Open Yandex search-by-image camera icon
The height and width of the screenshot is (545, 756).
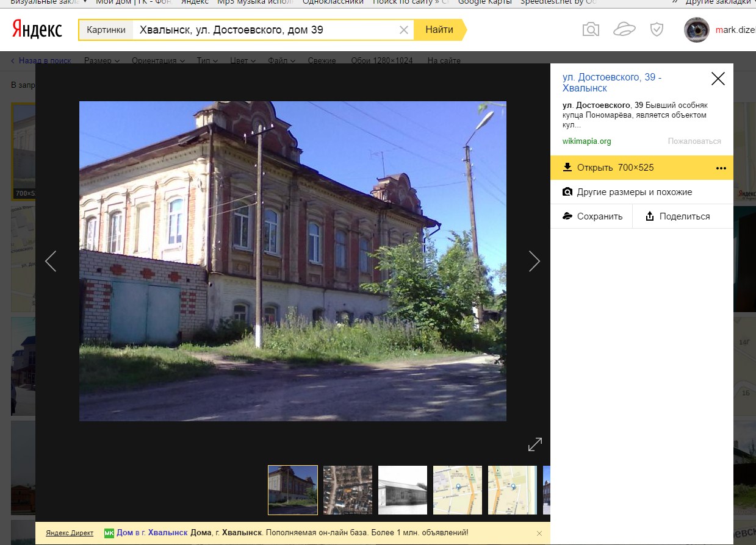point(591,29)
